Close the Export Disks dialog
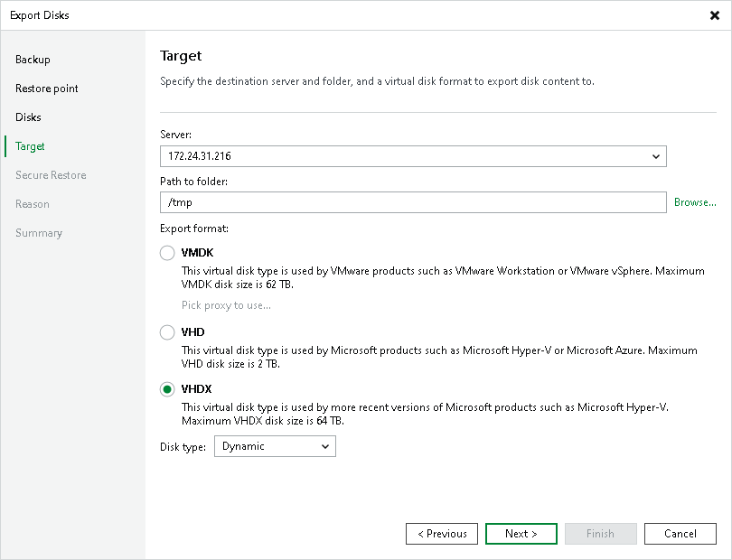732x560 pixels. tap(715, 14)
